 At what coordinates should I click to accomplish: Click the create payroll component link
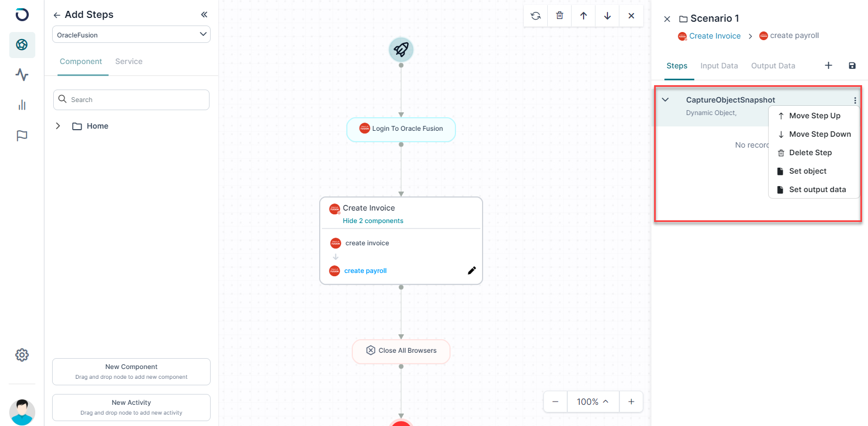click(x=365, y=271)
